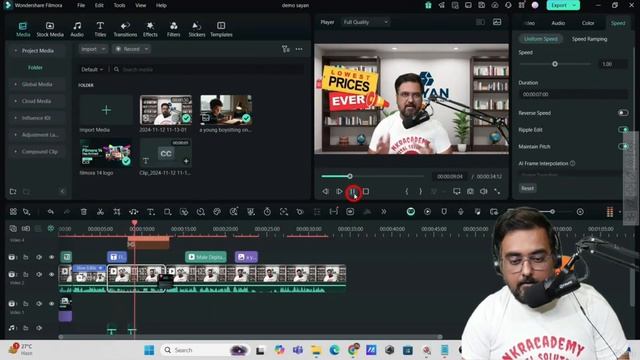
Task: Expand the Influence Kit tree item
Action: (16, 118)
